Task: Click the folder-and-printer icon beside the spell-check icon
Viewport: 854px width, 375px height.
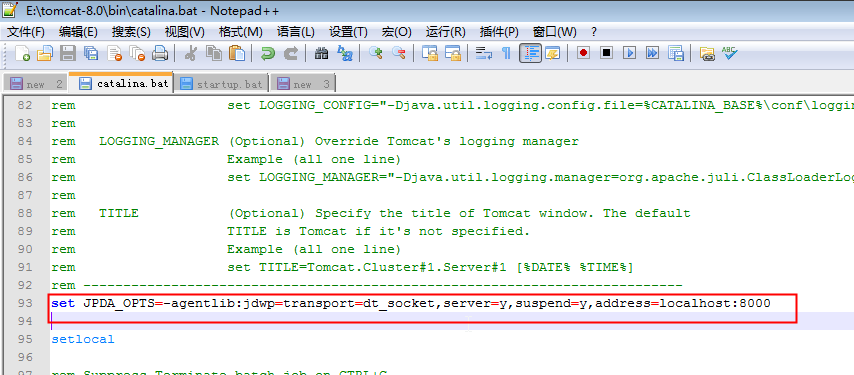Action: tap(706, 53)
